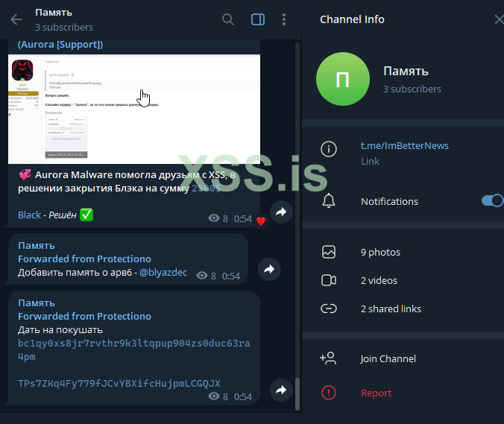The width and height of the screenshot is (504, 424).
Task: Click the Channel Info heading
Action: point(352,19)
